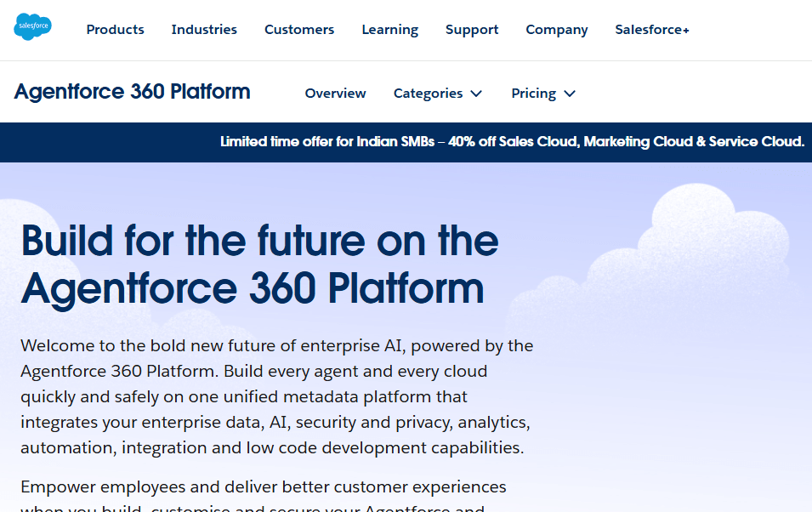Click the Categories chevron arrow
This screenshot has height=512, width=812.
[476, 94]
